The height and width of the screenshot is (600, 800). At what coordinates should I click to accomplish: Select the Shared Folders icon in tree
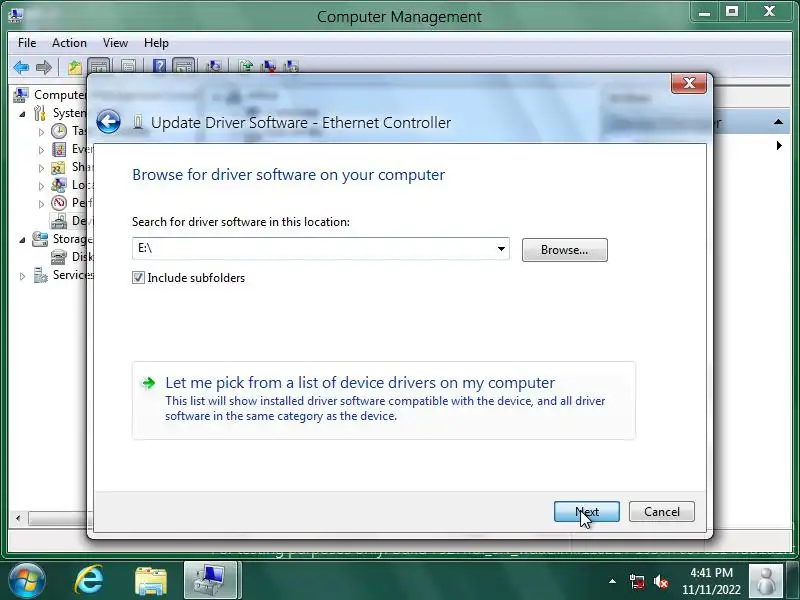click(x=59, y=167)
